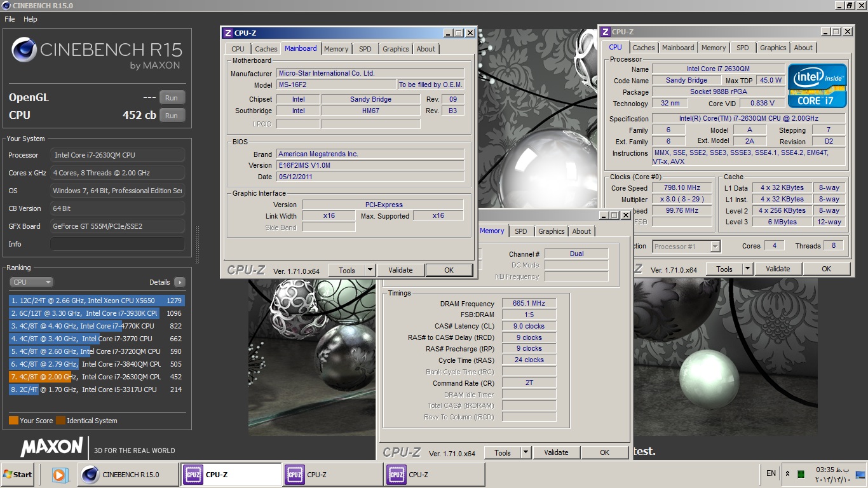Switch to Memory tab in Mainboard CPU-Z window

(336, 49)
